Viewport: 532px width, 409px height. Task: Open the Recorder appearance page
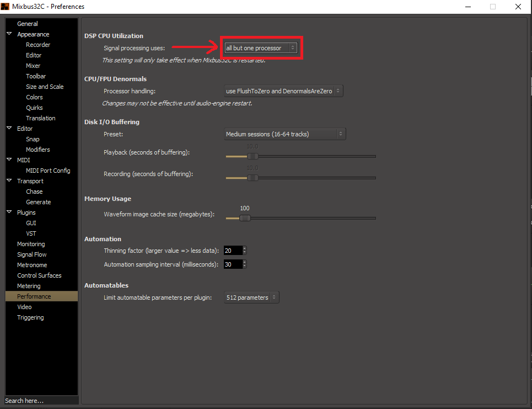(x=38, y=45)
